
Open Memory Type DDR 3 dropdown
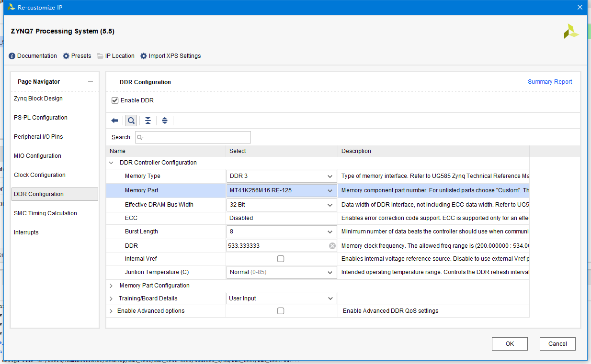[282, 176]
